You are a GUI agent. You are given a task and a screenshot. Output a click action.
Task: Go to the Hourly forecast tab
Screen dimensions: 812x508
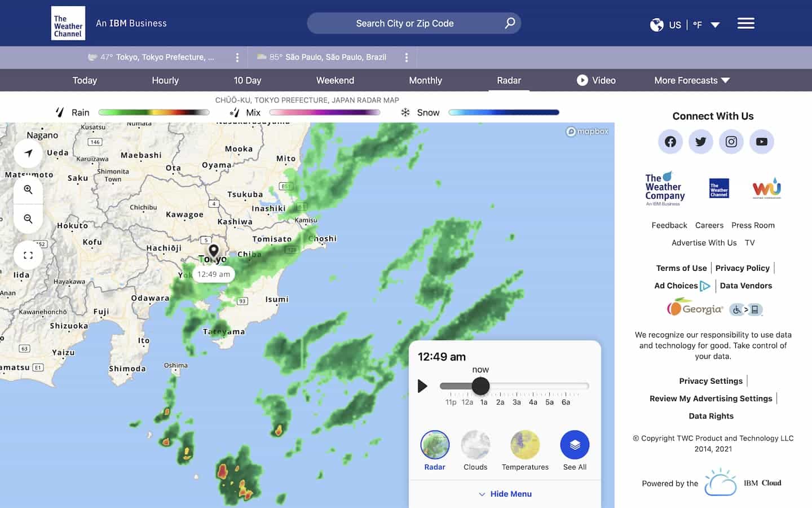click(165, 80)
